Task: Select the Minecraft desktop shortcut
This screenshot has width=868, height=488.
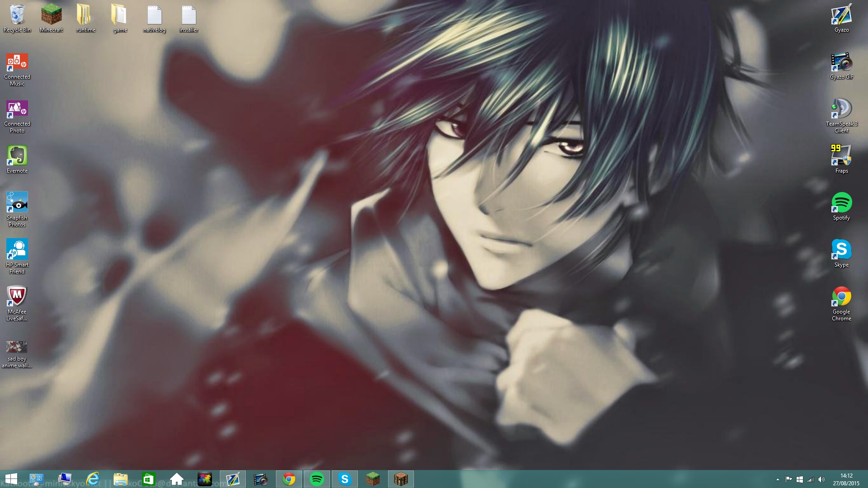Action: point(51,18)
